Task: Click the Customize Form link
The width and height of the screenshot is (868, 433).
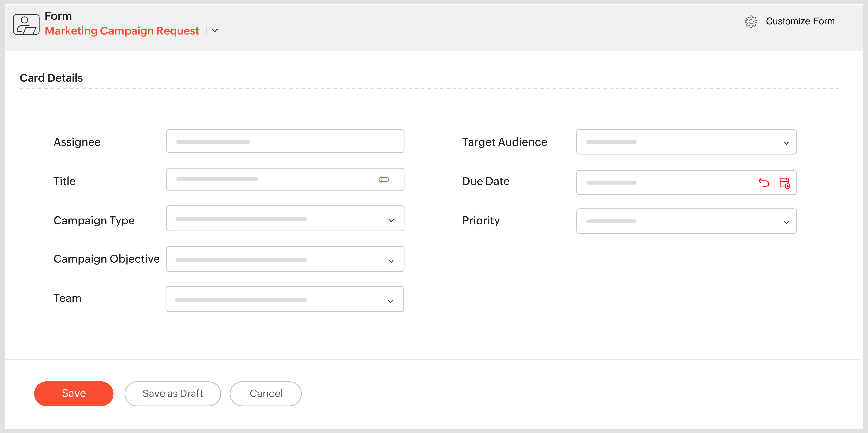Action: coord(800,21)
